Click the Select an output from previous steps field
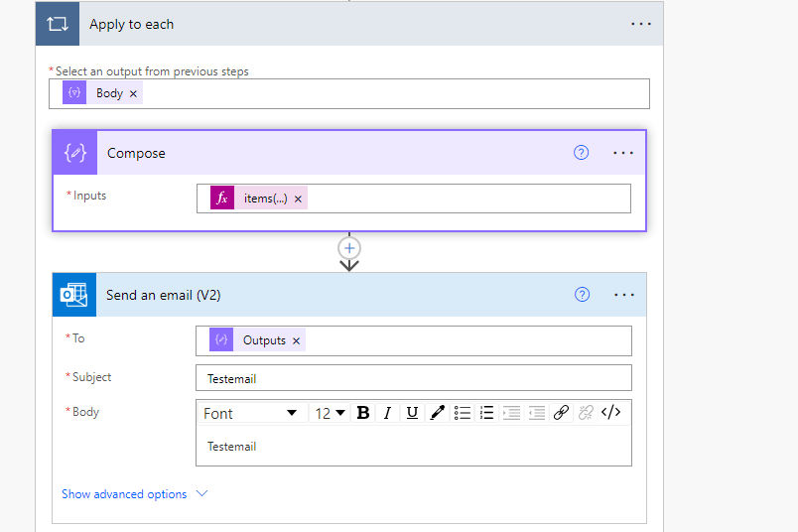Image resolution: width=798 pixels, height=532 pixels. [349, 93]
